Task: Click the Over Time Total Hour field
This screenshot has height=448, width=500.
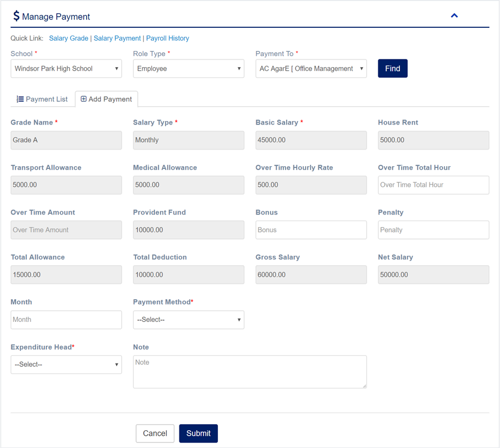Action: click(x=433, y=185)
